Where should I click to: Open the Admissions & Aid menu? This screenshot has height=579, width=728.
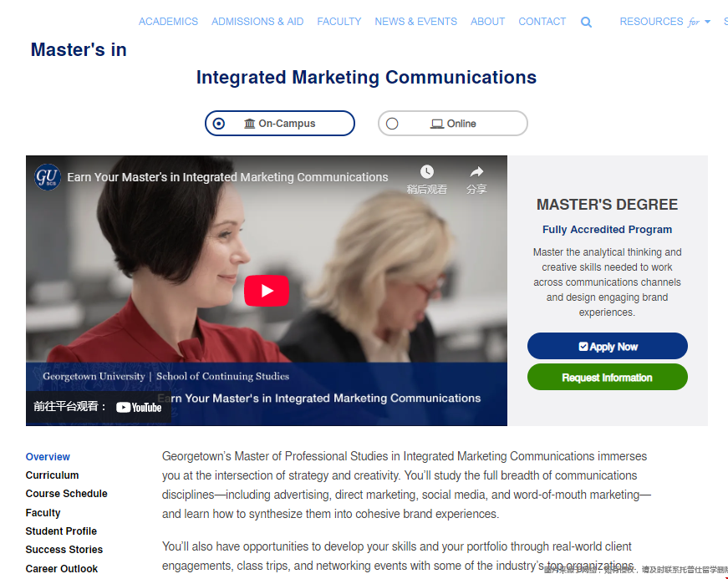click(x=257, y=22)
